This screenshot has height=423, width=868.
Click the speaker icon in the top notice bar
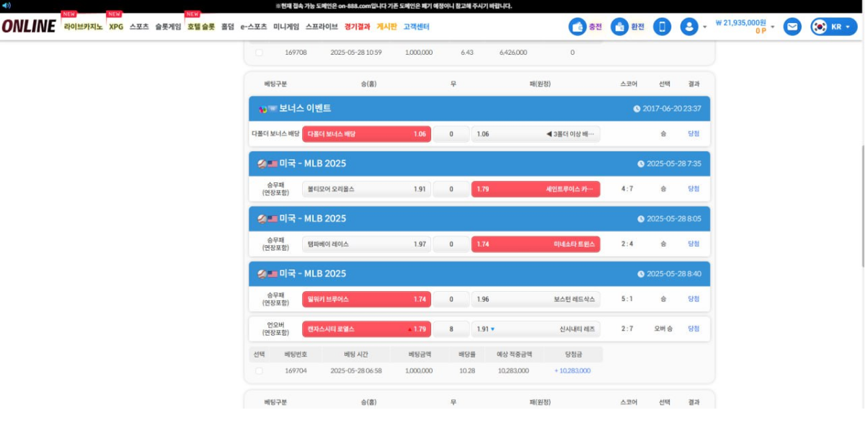click(6, 6)
